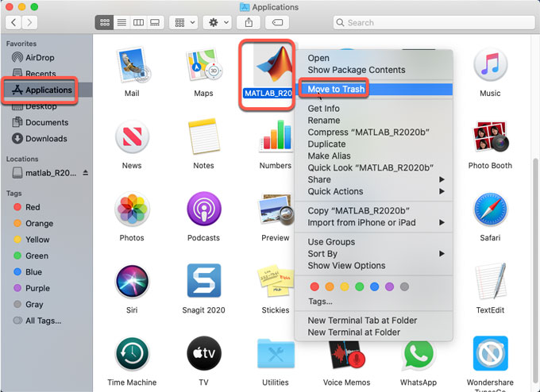Click the vertical scrollbar of the Finder window
This screenshot has width=540, height=392.
pyautogui.click(x=536, y=272)
